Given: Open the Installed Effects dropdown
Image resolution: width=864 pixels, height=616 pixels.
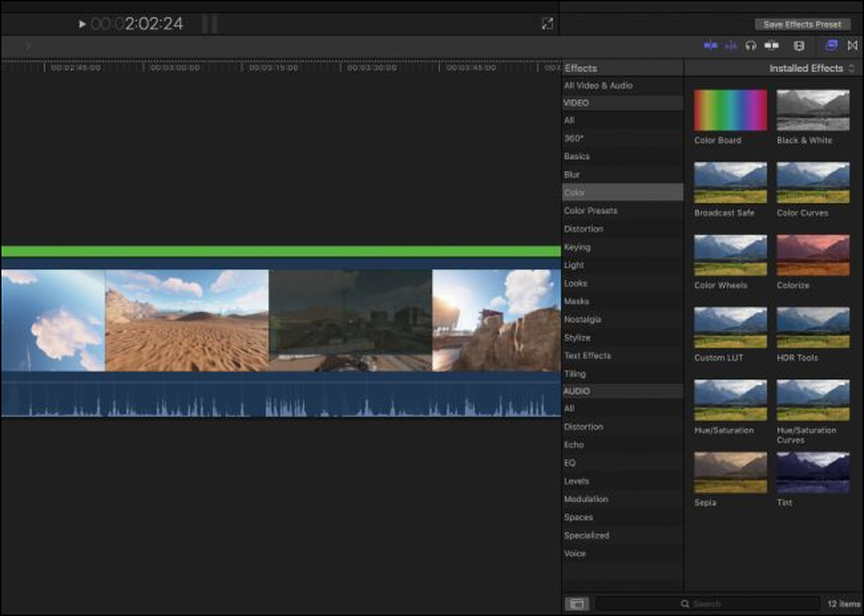Looking at the screenshot, I should point(811,68).
